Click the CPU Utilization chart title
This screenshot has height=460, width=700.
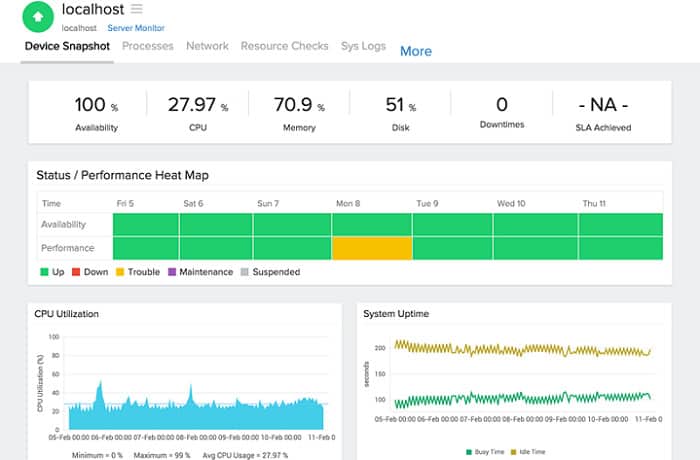67,314
